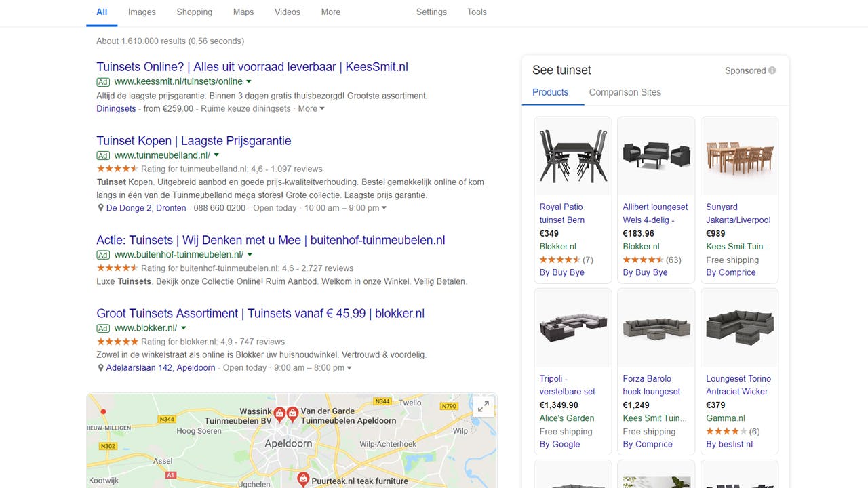868x488 pixels.
Task: Click the Sponsored label in tuinset panel
Action: [745, 70]
